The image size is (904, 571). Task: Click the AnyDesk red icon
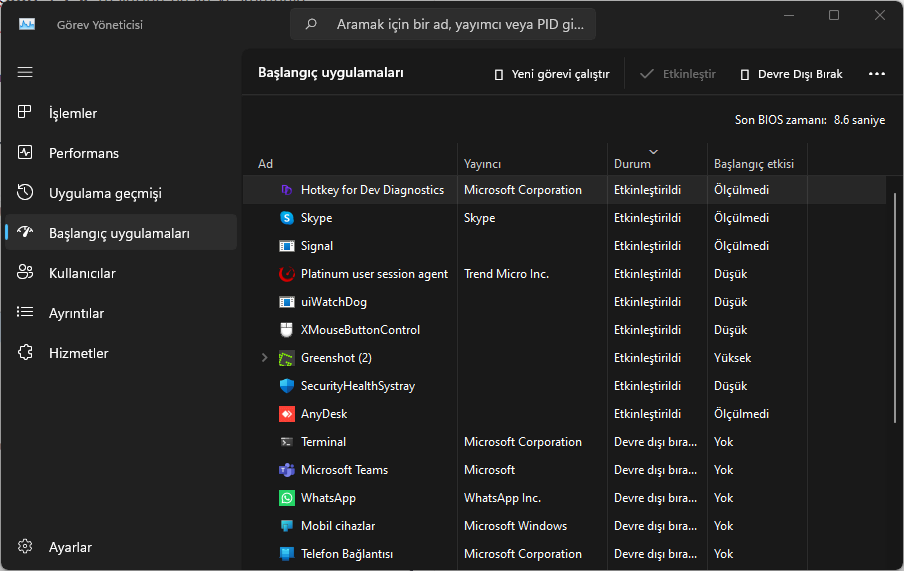(x=287, y=414)
